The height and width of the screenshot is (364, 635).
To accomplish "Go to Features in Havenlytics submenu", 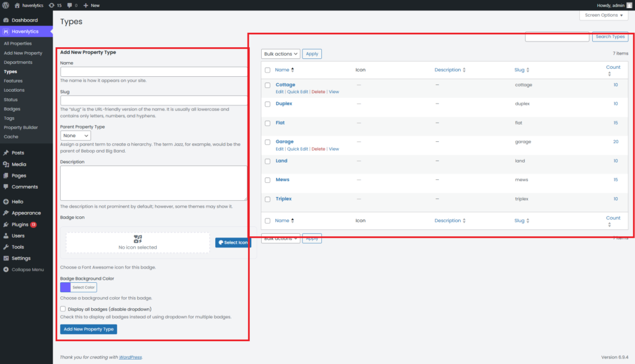I will (13, 81).
